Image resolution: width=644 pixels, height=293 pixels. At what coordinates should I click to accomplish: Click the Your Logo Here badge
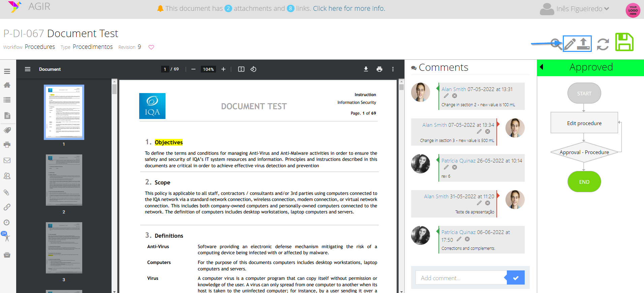coord(633,10)
